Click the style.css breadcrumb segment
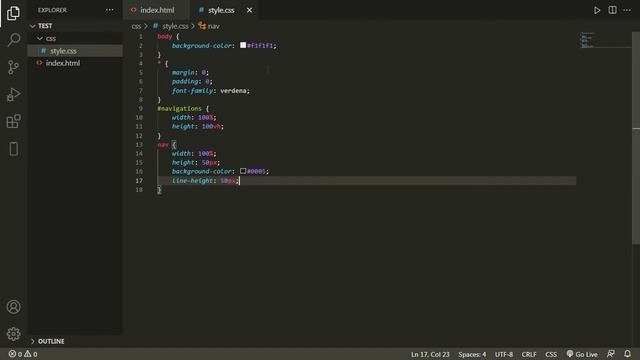Screen dimensions: 640x360 (175, 26)
